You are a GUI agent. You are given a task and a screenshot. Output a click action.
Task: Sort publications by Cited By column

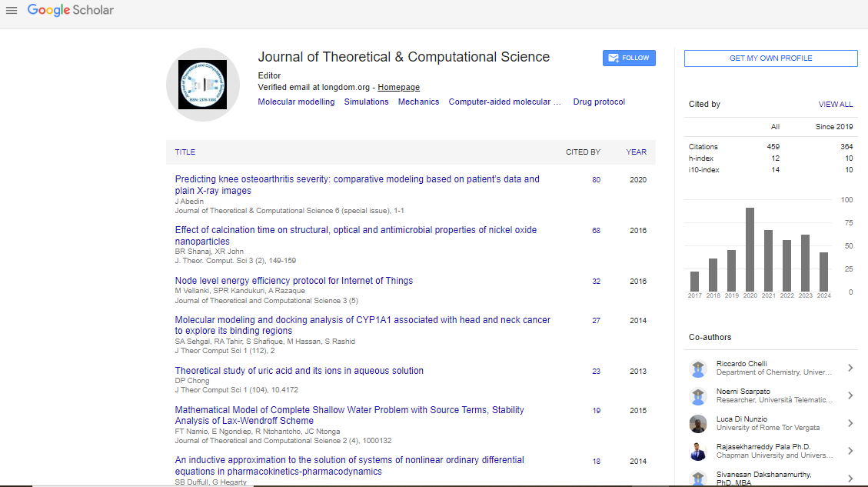coord(583,152)
